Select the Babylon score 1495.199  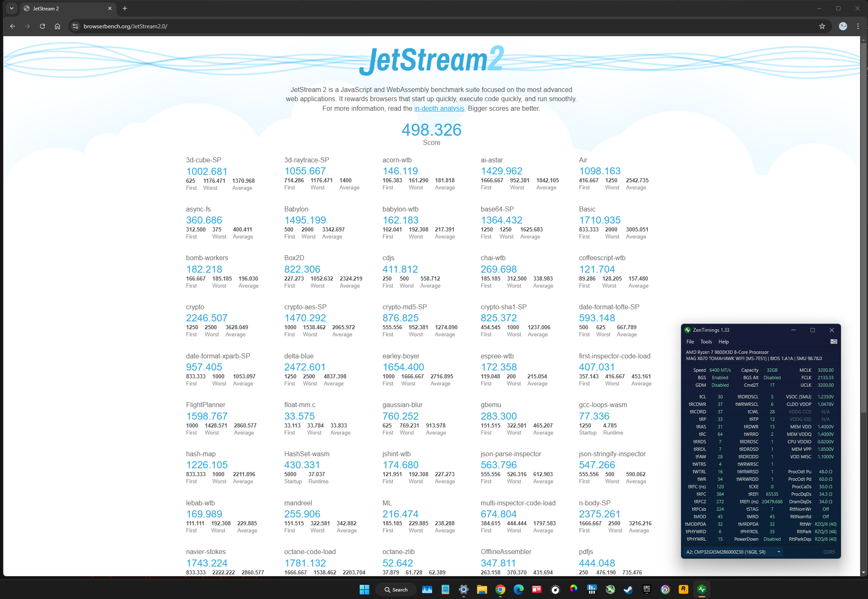click(305, 220)
